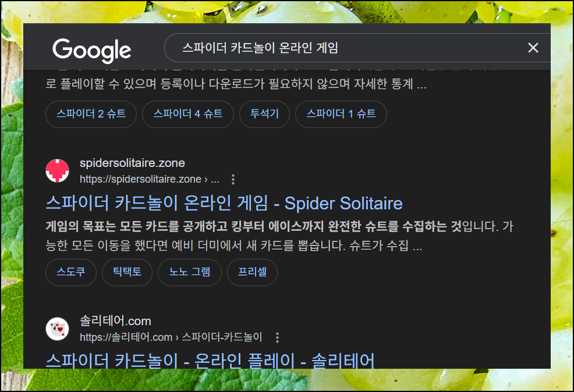574x392 pixels.
Task: Click the snippet line 로 플레이할 수 있으며 등록이나
Action: pos(236,84)
